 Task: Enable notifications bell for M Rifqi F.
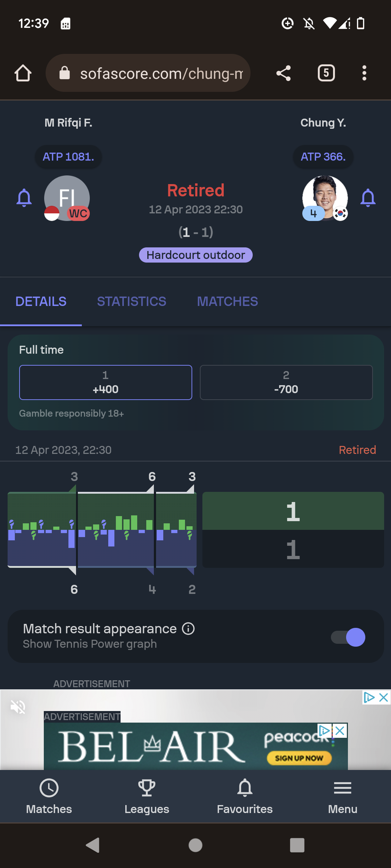24,198
